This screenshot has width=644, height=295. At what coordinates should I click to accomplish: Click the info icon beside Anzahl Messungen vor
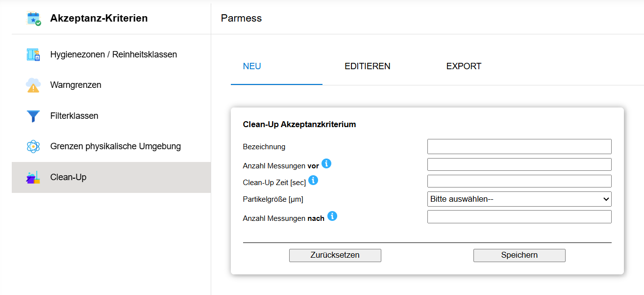(326, 163)
